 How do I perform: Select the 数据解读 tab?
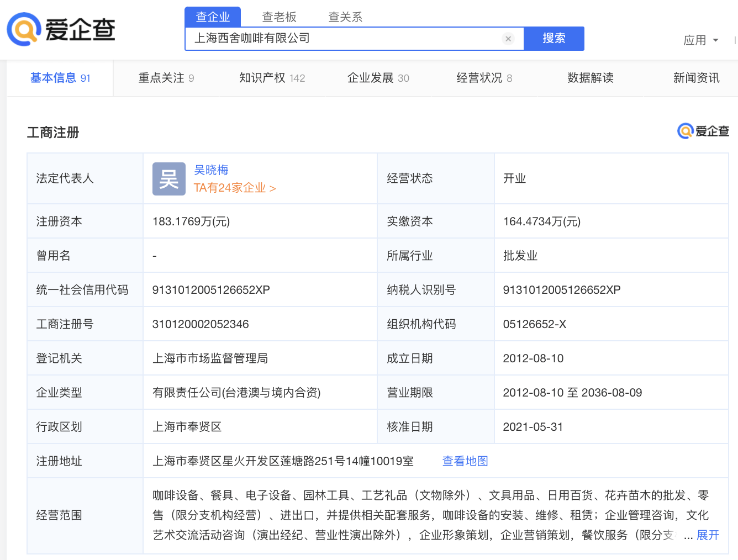coord(591,78)
